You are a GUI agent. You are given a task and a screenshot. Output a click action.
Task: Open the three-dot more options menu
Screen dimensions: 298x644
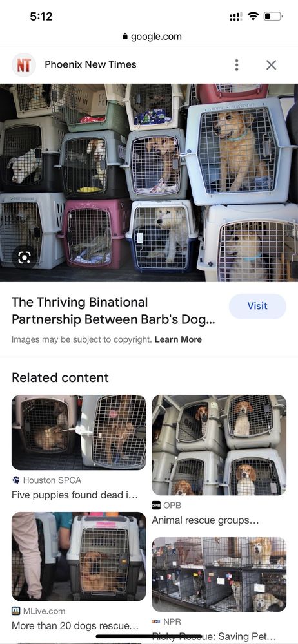point(236,64)
